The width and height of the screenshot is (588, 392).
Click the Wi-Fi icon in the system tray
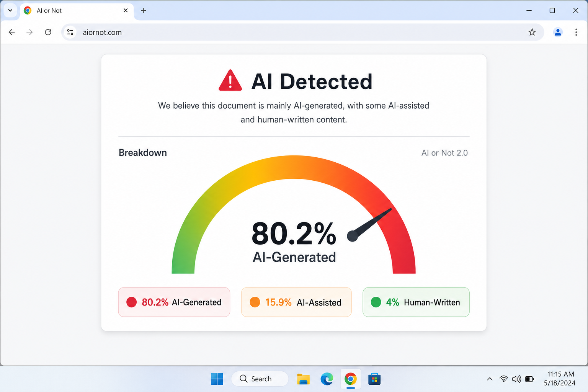pyautogui.click(x=503, y=379)
